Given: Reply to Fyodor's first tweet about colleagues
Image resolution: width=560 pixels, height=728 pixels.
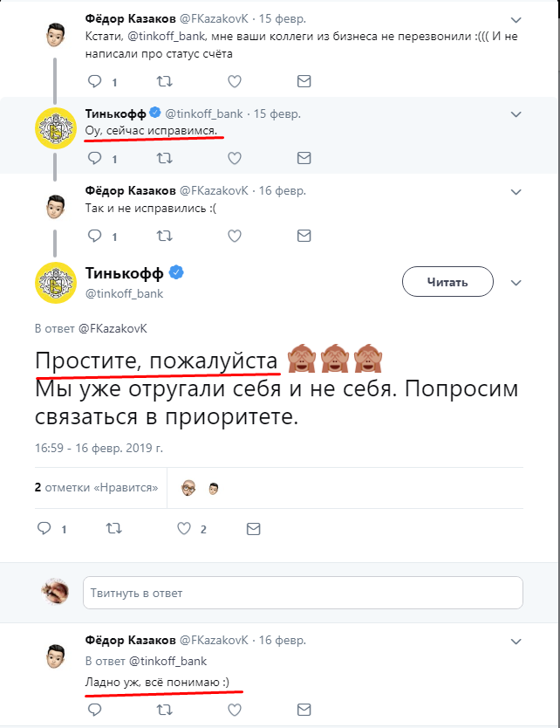Looking at the screenshot, I should (95, 82).
